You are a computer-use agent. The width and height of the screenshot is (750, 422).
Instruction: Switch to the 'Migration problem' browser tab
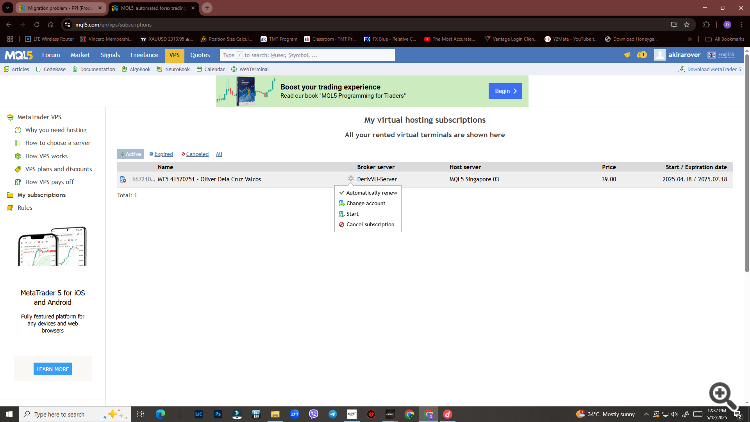point(60,8)
